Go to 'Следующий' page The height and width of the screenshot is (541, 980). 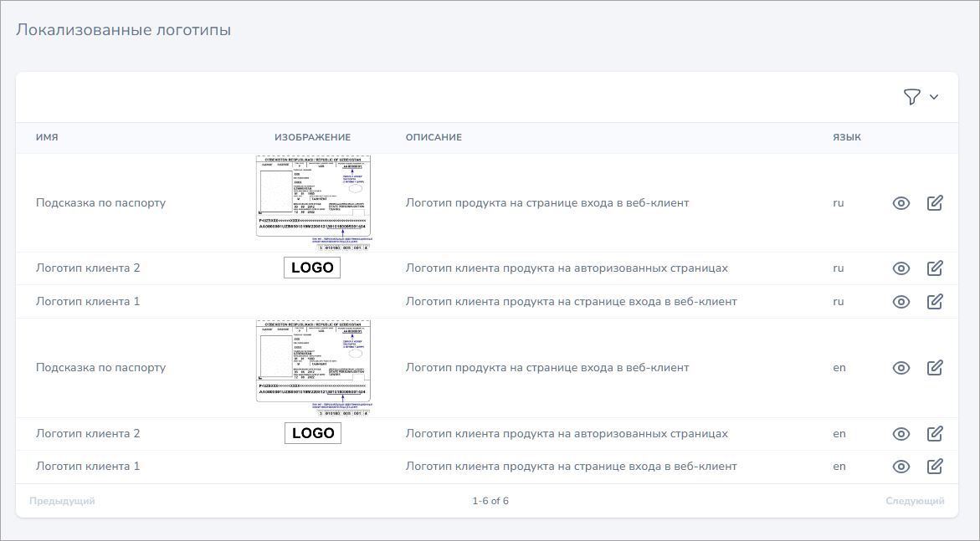(915, 501)
